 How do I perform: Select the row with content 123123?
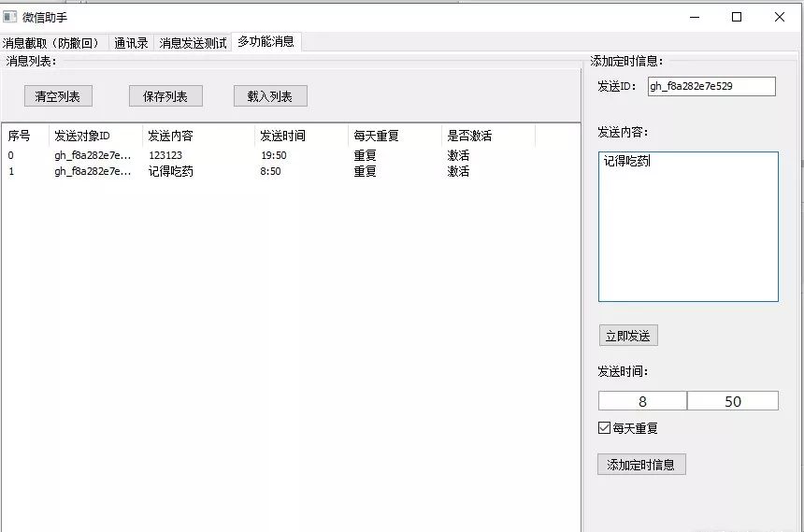[x=292, y=155]
